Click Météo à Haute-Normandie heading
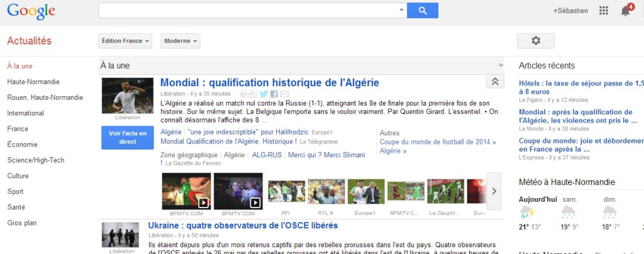Viewport: 644px width, 254px height. coord(567,182)
